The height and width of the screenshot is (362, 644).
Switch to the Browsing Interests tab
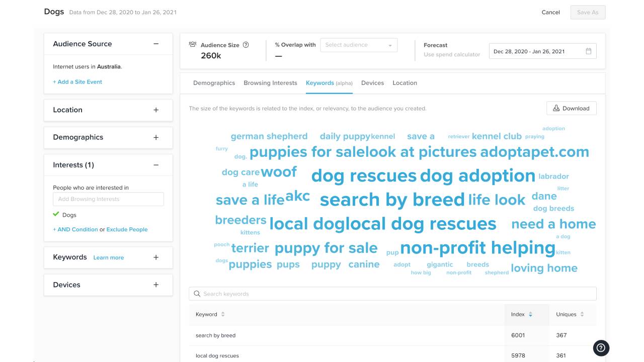(x=270, y=83)
